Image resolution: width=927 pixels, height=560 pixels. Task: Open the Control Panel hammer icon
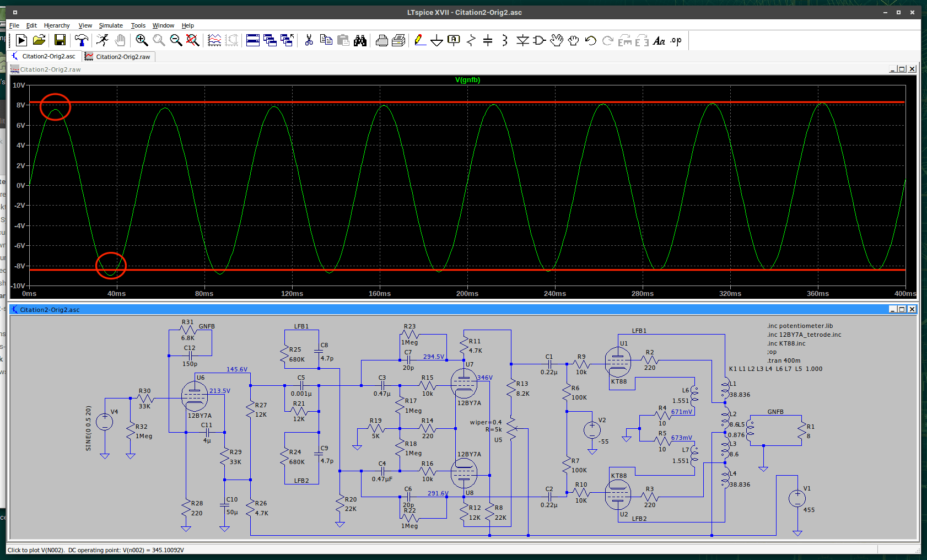(x=82, y=40)
